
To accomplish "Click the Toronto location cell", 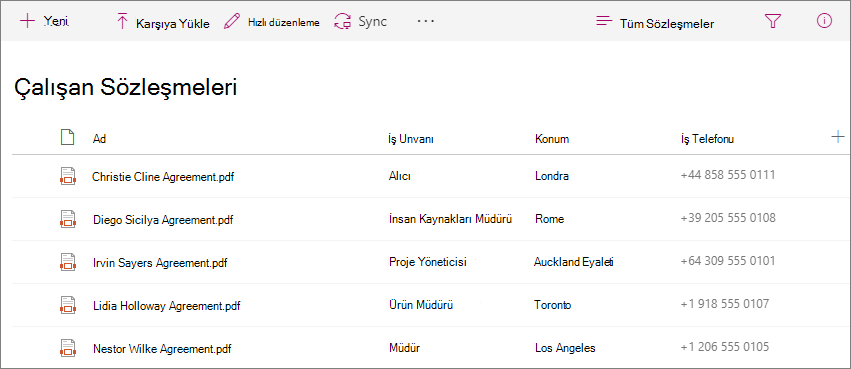I will (552, 305).
